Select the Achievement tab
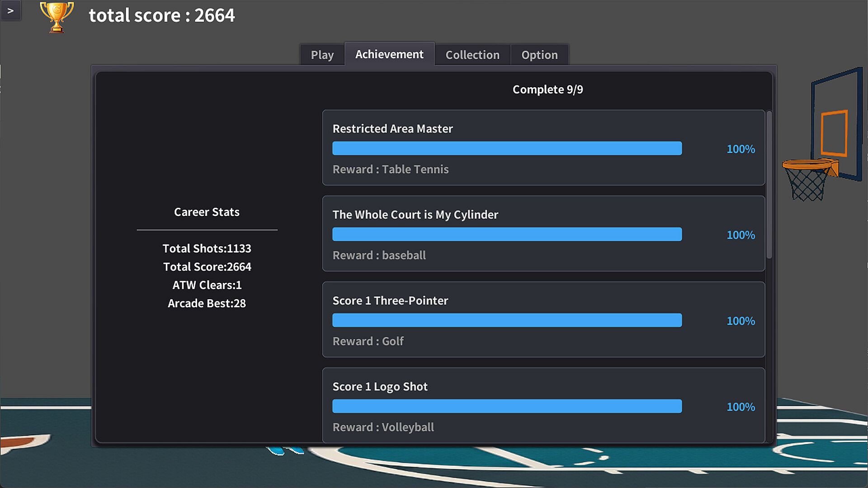 [389, 54]
